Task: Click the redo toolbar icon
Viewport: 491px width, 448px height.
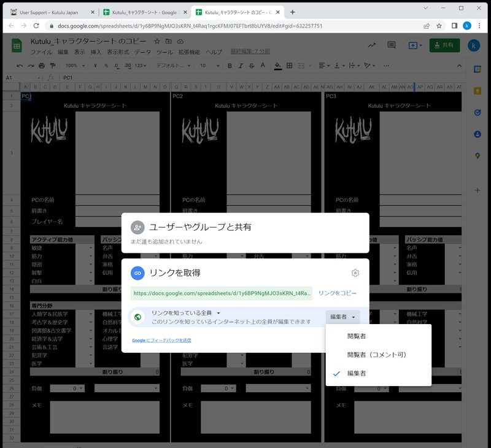Action: [x=31, y=66]
